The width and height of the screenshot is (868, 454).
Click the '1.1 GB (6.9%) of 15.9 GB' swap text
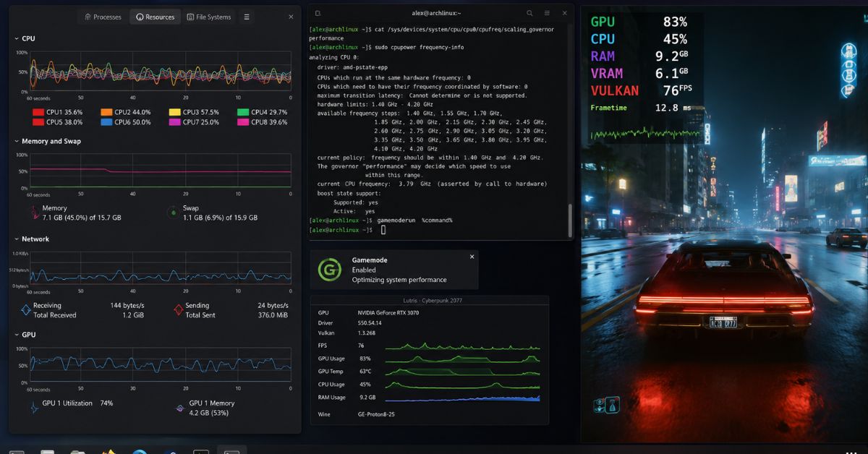[x=220, y=218]
